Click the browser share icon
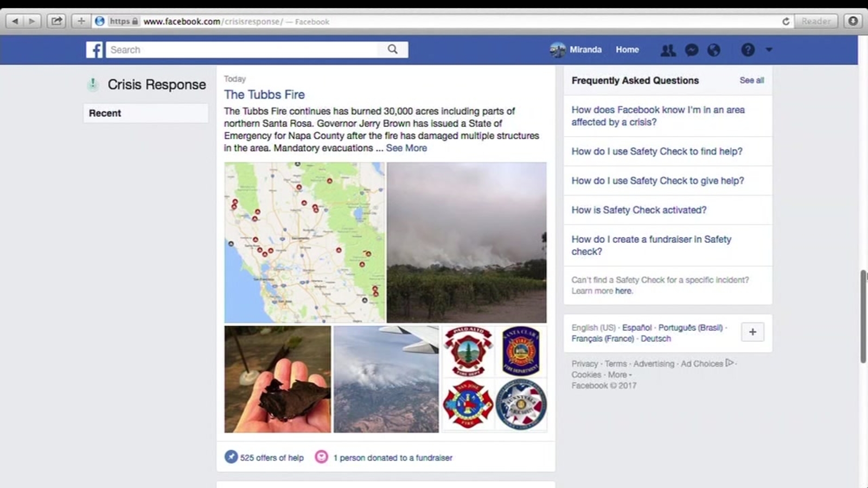Image resolution: width=868 pixels, height=488 pixels. click(x=56, y=21)
